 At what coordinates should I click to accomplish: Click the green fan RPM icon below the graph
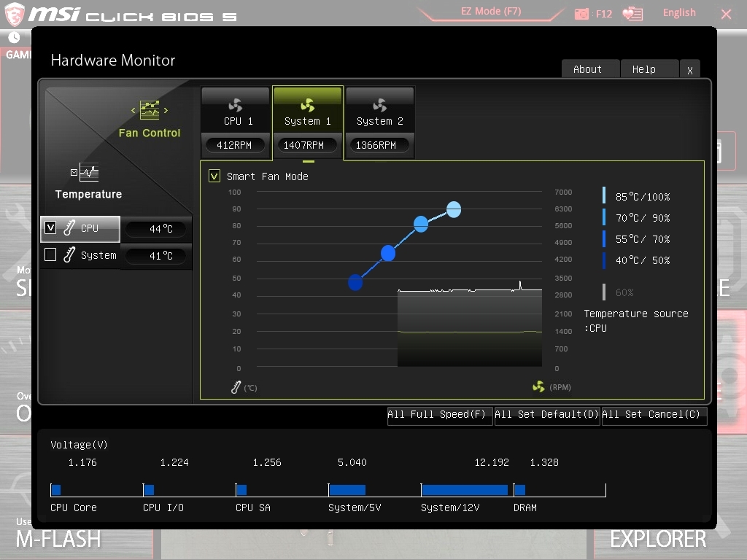pyautogui.click(x=538, y=386)
